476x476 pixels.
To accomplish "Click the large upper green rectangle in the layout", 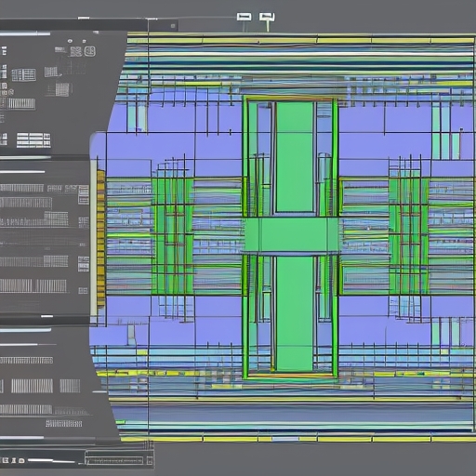I will [295, 157].
